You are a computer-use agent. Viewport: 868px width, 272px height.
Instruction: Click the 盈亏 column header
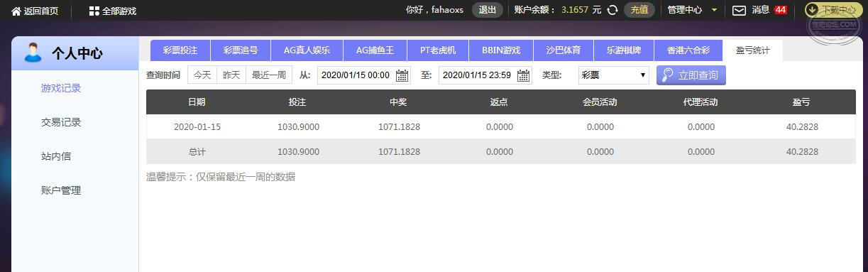click(801, 102)
